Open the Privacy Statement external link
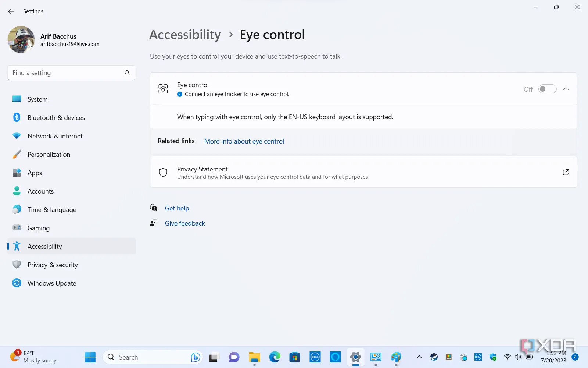588x368 pixels. point(566,172)
